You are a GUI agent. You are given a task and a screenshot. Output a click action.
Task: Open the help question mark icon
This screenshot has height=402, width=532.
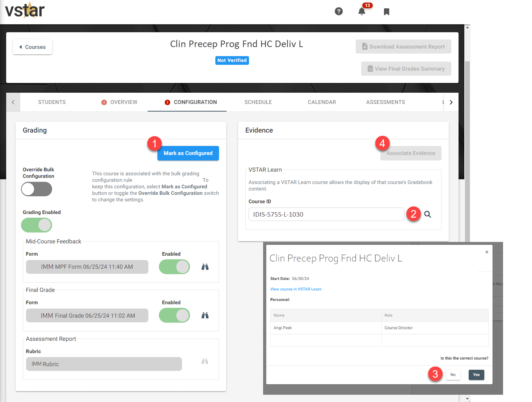click(339, 11)
